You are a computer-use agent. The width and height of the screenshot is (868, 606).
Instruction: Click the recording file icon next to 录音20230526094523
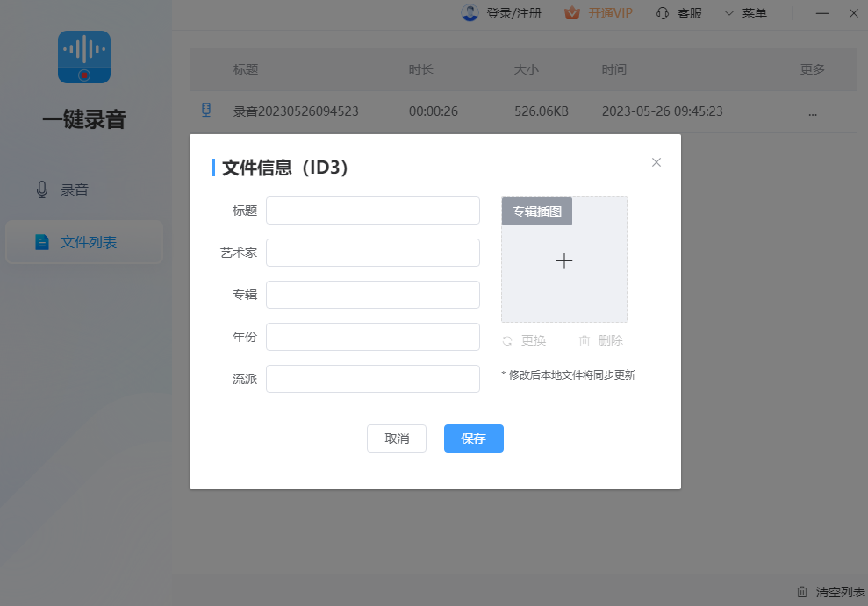point(206,111)
